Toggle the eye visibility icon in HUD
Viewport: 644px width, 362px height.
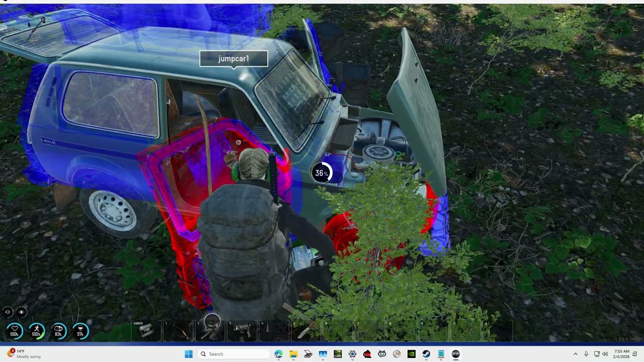[x=21, y=312]
